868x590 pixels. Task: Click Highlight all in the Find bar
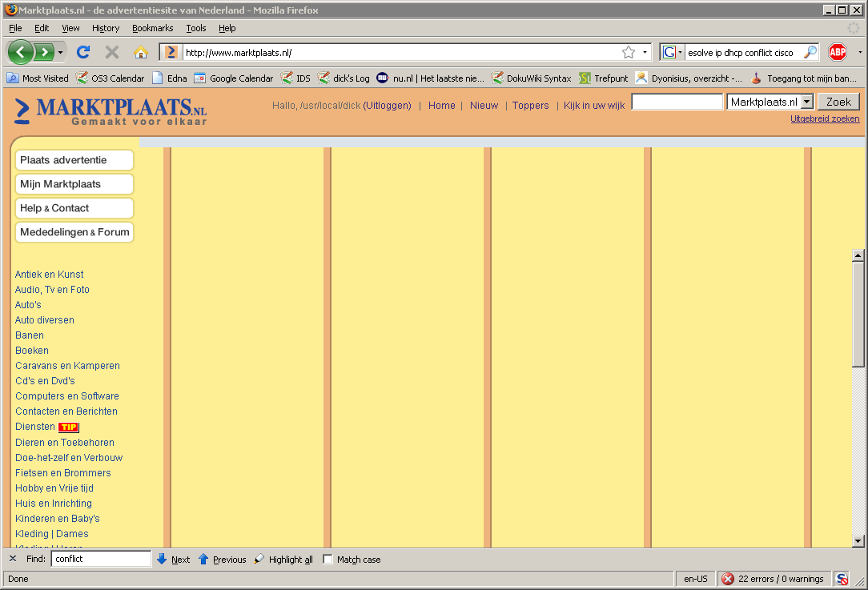[x=283, y=560]
